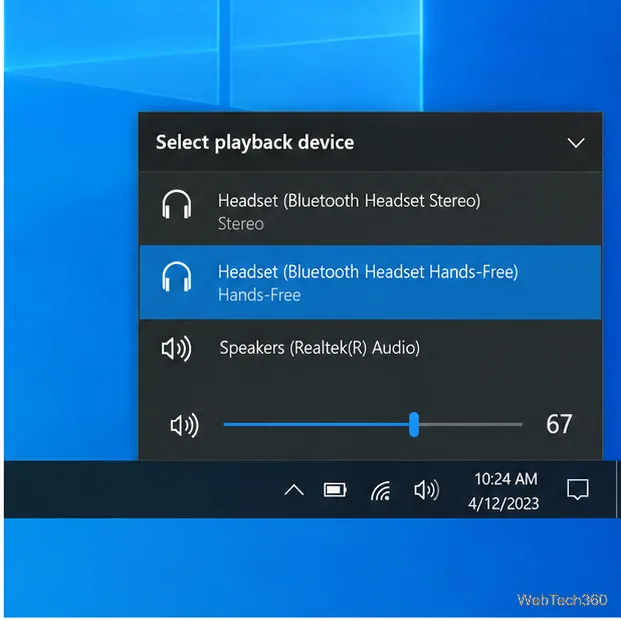The image size is (621, 621).
Task: Open Wi-Fi network tray icon
Action: 381,490
